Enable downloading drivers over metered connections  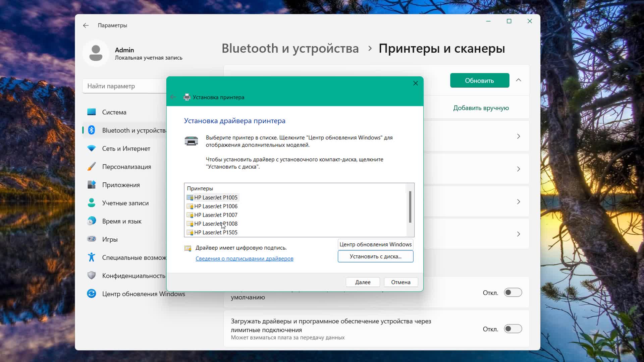(513, 329)
